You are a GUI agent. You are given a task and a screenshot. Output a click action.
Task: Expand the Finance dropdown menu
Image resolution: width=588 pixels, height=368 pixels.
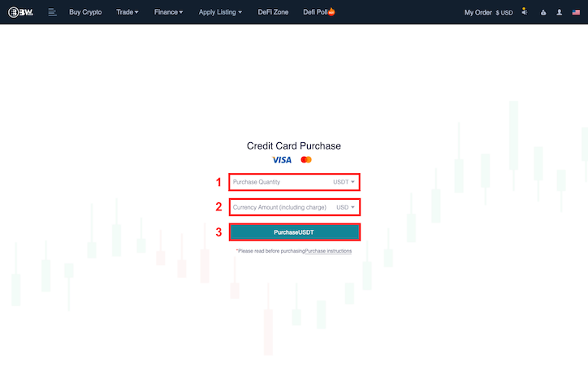(x=168, y=12)
